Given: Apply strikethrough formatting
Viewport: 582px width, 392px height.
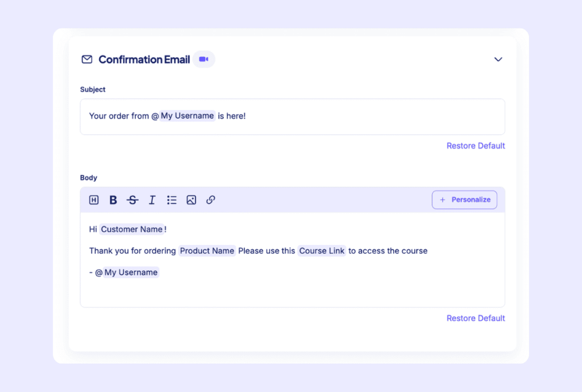Looking at the screenshot, I should tap(132, 200).
